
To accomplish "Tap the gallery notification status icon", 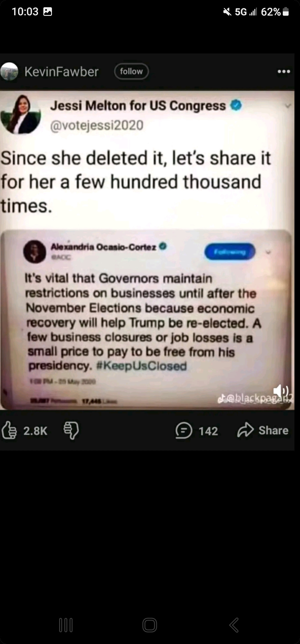I will coord(48,12).
